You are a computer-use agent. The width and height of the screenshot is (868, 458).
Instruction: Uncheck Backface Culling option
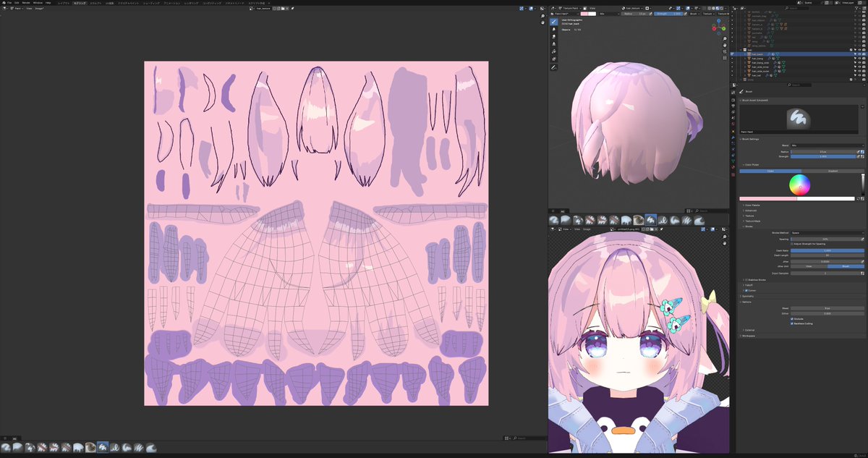tap(792, 323)
